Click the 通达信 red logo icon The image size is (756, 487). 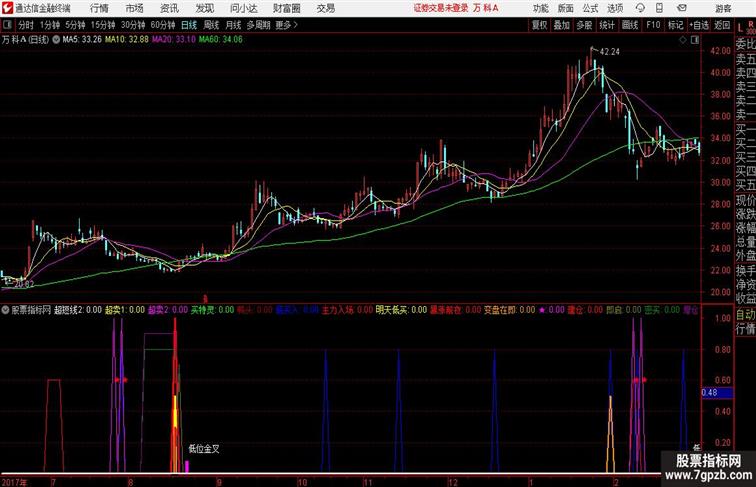point(7,8)
